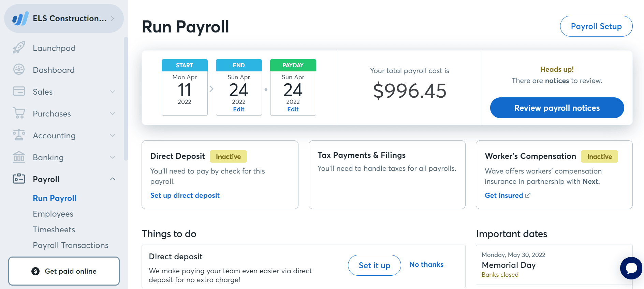Expand the Purchases menu chevron
The image size is (644, 289).
(113, 113)
